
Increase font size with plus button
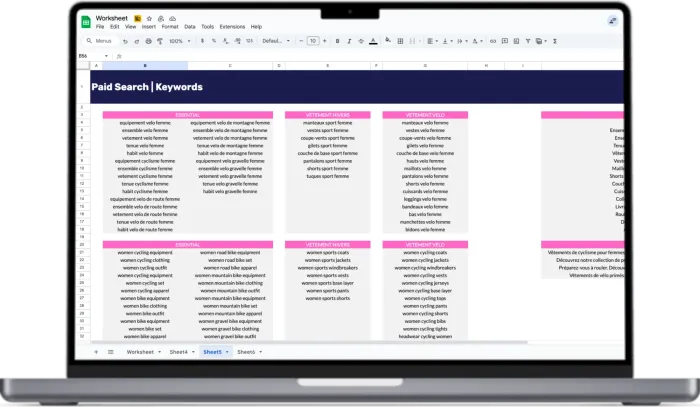325,41
